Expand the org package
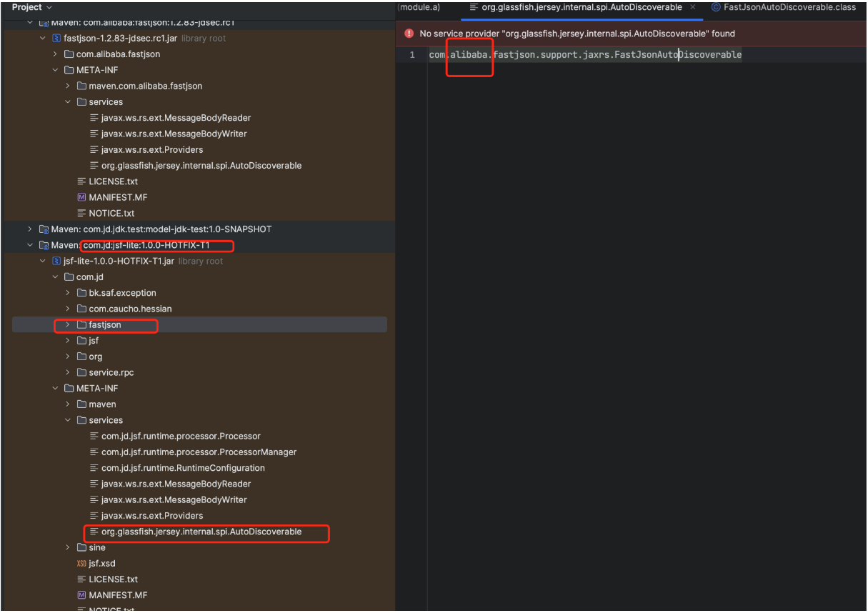This screenshot has height=613, width=868. pyautogui.click(x=68, y=357)
